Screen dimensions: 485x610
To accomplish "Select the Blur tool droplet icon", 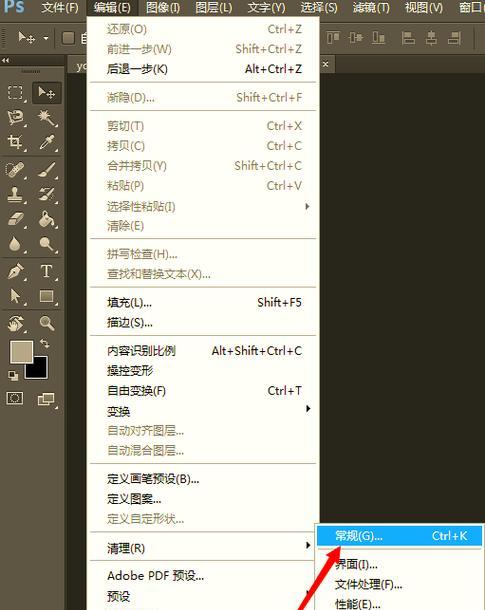I will click(x=16, y=244).
